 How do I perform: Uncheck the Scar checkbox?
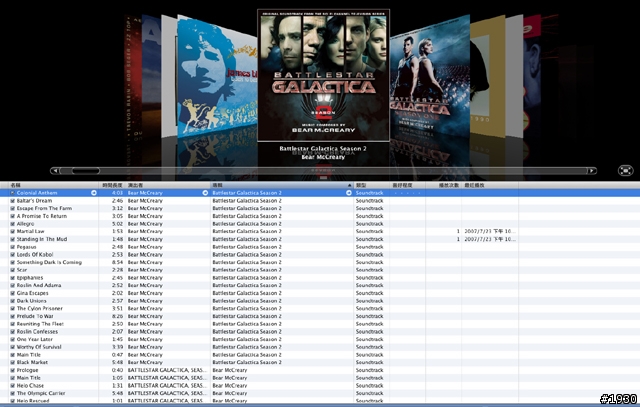[12, 270]
